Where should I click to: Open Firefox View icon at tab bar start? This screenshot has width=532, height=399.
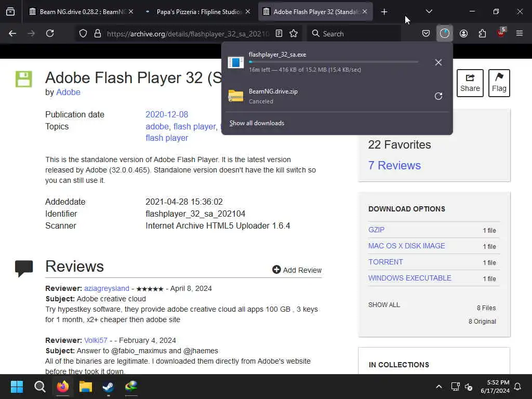10,12
